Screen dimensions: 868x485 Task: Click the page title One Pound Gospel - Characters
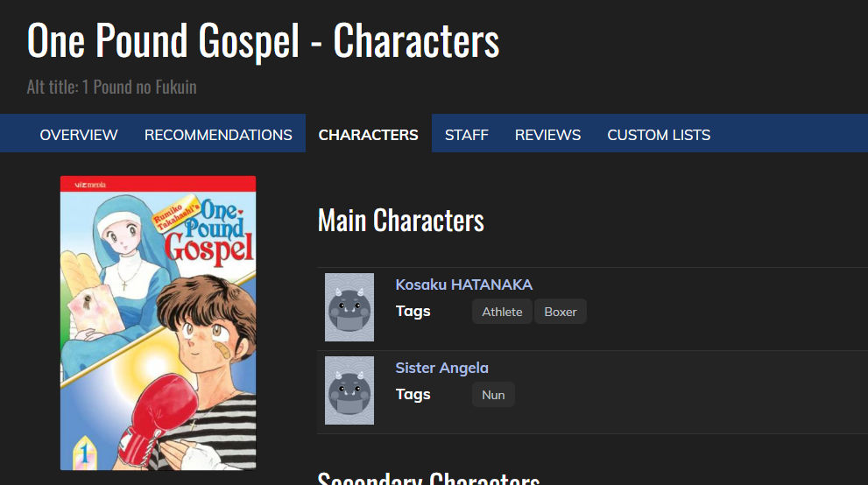click(x=263, y=40)
